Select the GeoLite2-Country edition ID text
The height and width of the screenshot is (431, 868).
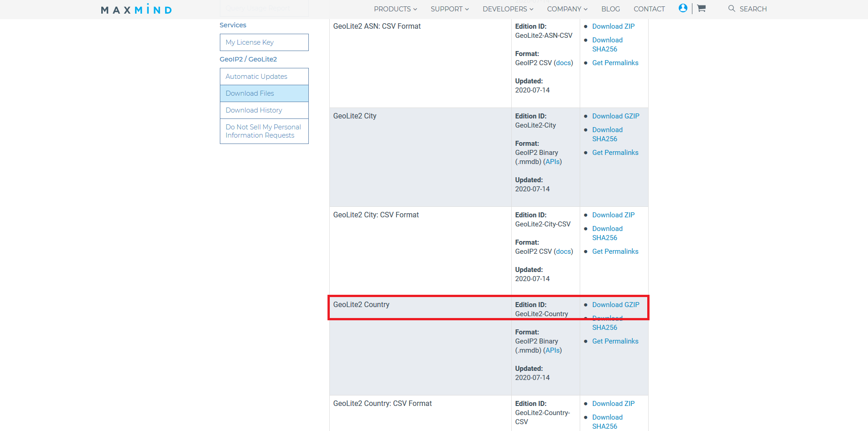click(541, 314)
